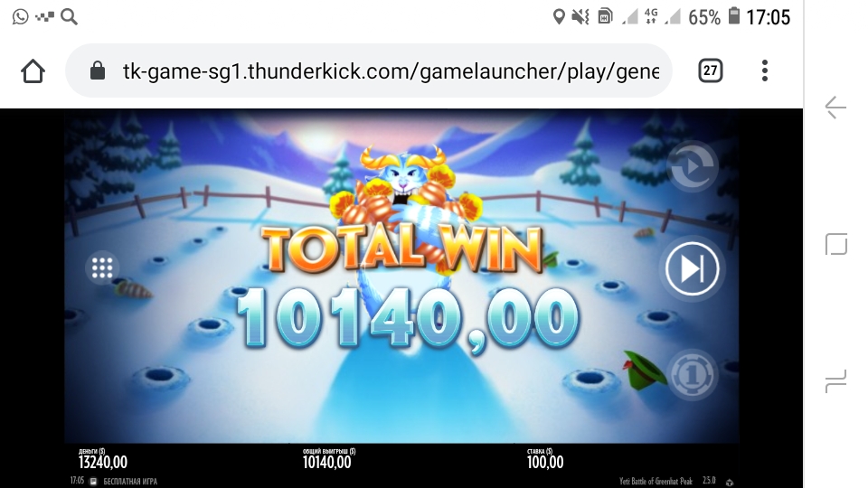
Task: Tap Android back navigation arrow
Action: (835, 108)
